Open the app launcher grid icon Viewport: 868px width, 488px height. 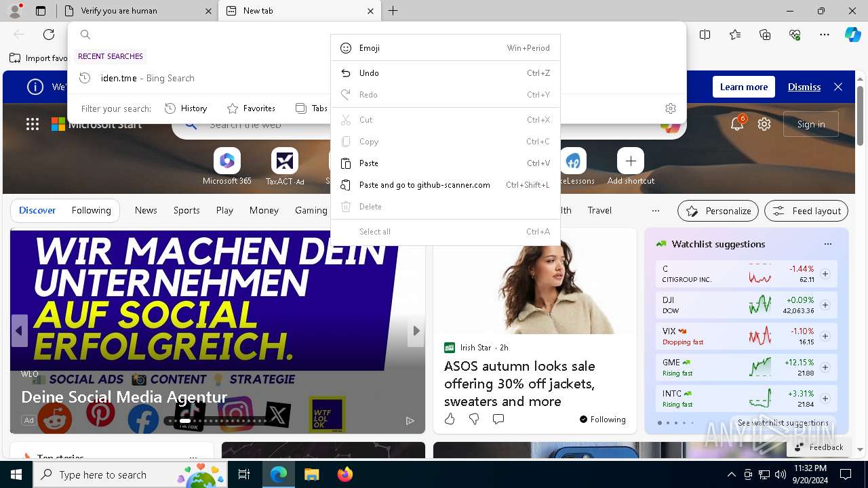pos(33,124)
